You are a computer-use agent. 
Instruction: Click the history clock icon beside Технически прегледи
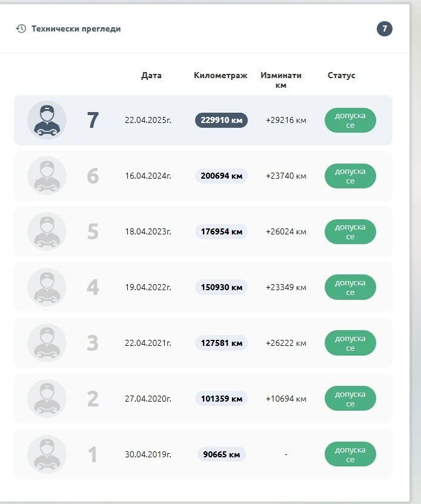click(21, 28)
